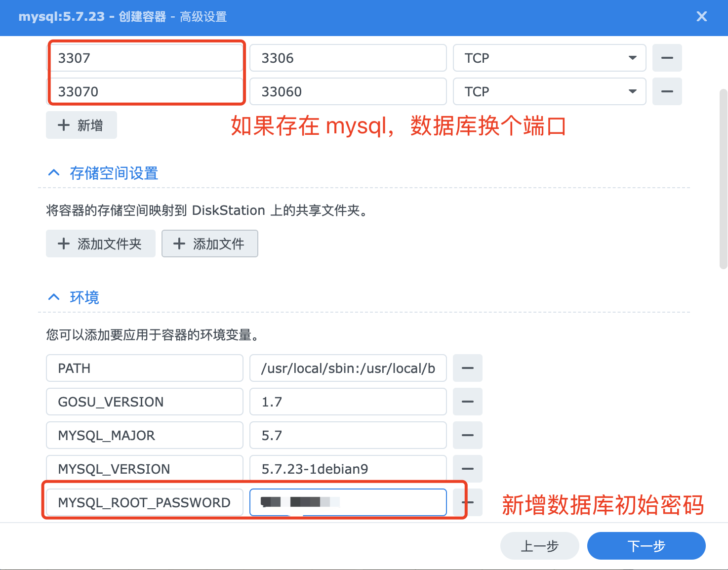Collapse the 存储空间设置 section
Viewport: 728px width, 570px height.
pyautogui.click(x=54, y=173)
